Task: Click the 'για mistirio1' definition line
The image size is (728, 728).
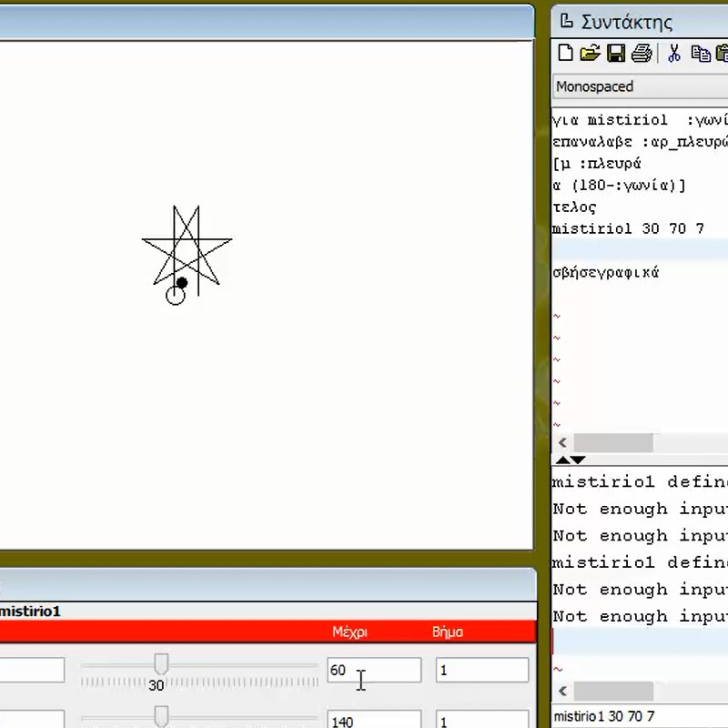Action: (640, 120)
